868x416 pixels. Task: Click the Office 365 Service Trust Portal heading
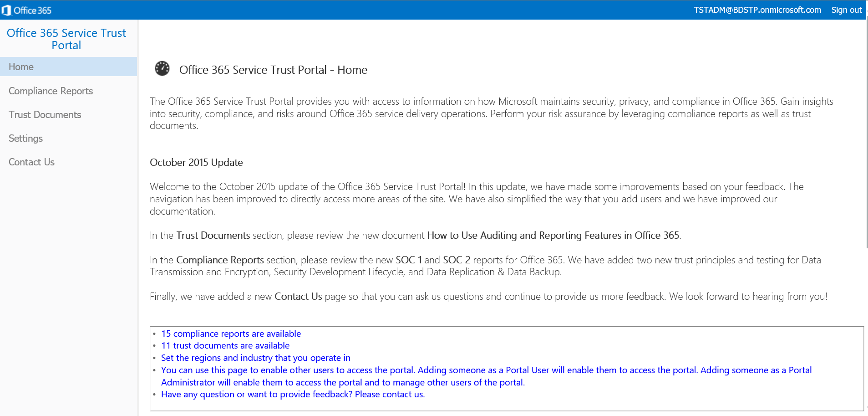(67, 39)
